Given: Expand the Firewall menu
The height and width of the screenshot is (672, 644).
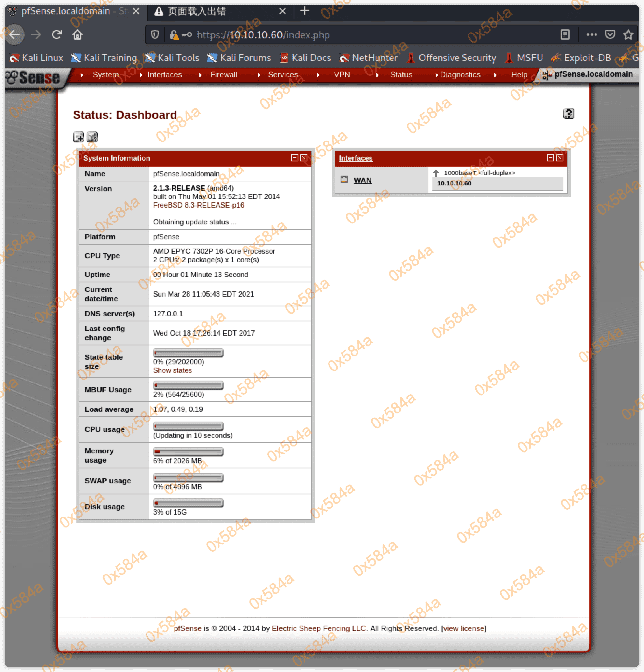Looking at the screenshot, I should [x=223, y=75].
